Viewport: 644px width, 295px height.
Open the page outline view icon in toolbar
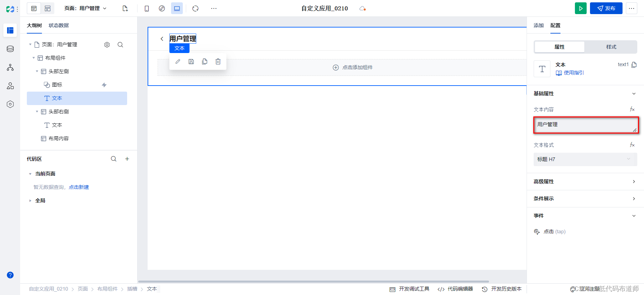34,8
